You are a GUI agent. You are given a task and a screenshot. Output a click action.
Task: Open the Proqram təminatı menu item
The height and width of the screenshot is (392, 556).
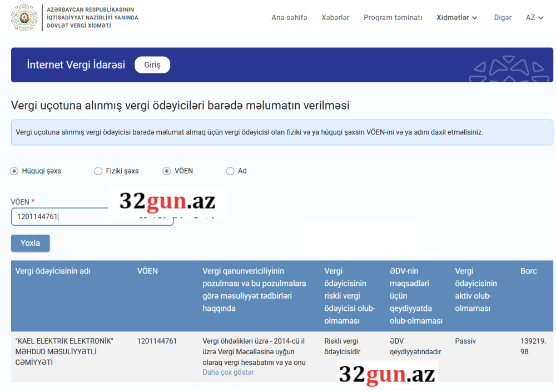pos(393,18)
